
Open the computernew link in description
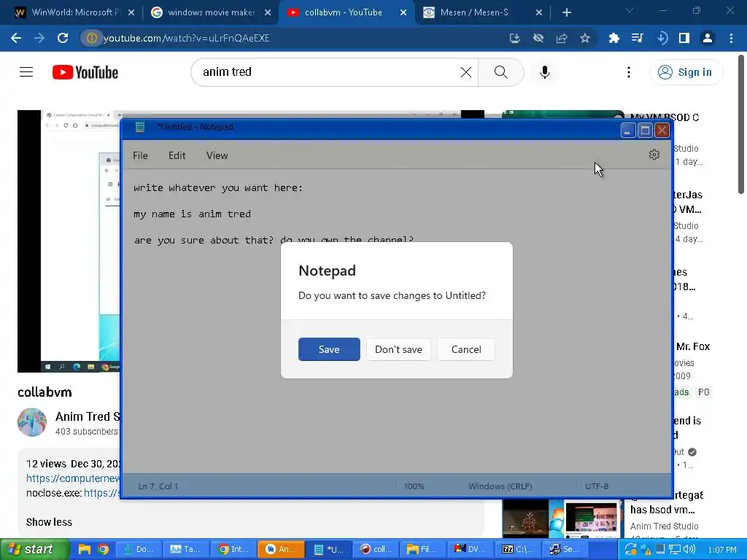tap(74, 478)
